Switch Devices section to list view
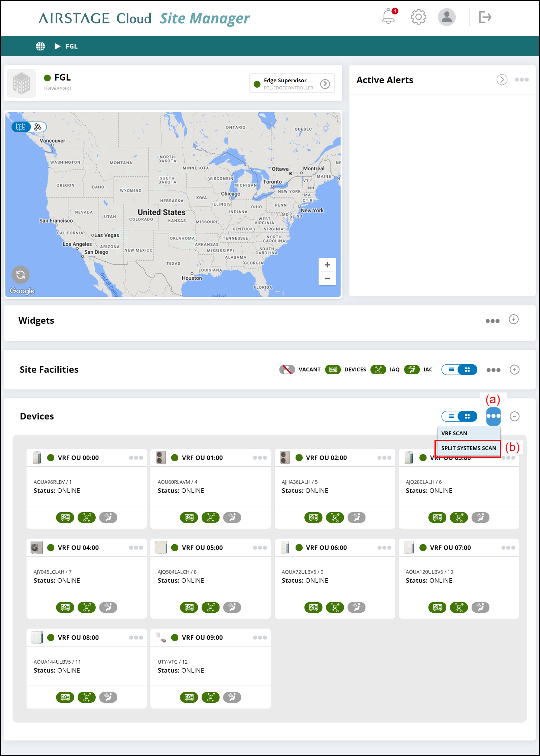540x756 pixels. coord(451,416)
